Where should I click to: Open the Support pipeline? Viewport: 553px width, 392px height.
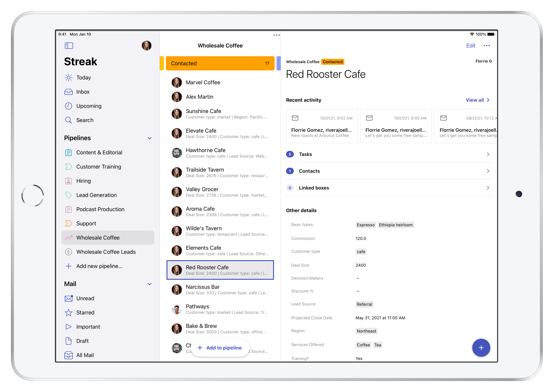tap(108, 224)
